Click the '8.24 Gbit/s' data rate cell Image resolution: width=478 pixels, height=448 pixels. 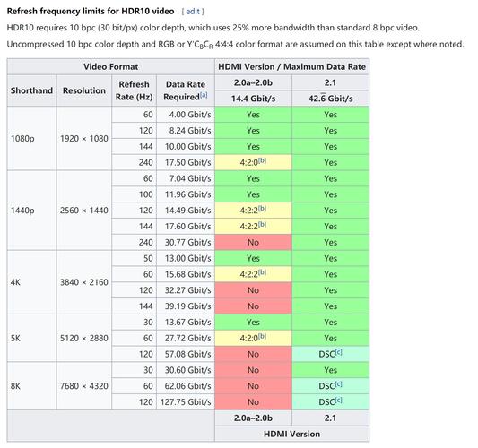point(186,131)
